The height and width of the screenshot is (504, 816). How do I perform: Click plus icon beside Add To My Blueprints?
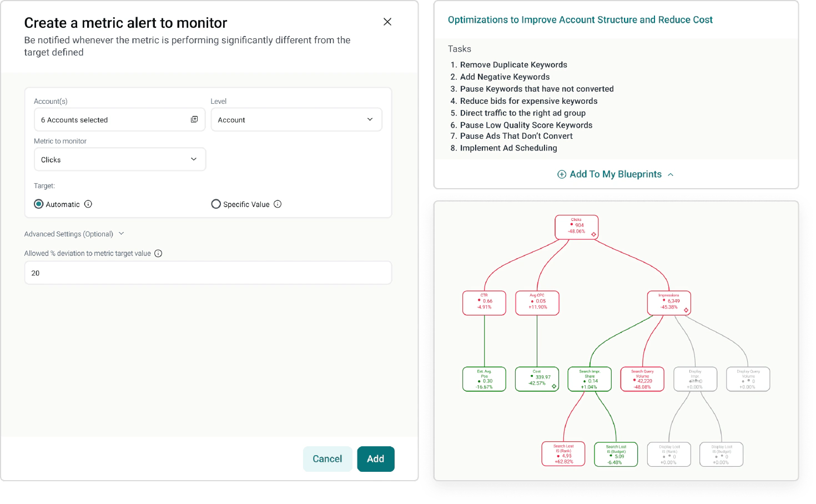tap(562, 174)
